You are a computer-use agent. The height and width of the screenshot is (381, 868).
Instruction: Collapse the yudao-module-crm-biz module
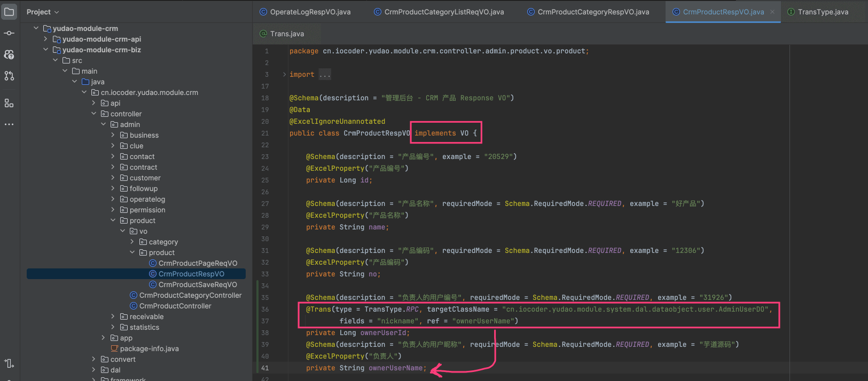(x=45, y=50)
